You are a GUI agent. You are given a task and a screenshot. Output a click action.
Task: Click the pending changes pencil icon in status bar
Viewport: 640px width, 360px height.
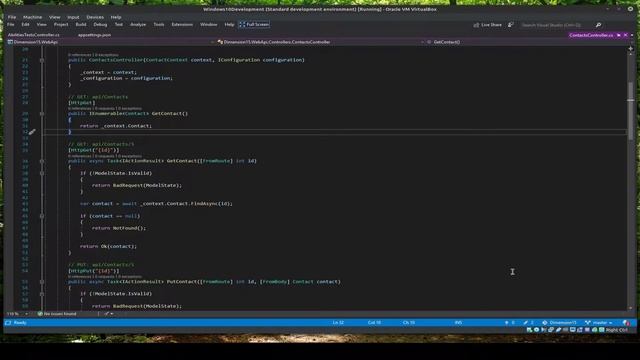526,322
